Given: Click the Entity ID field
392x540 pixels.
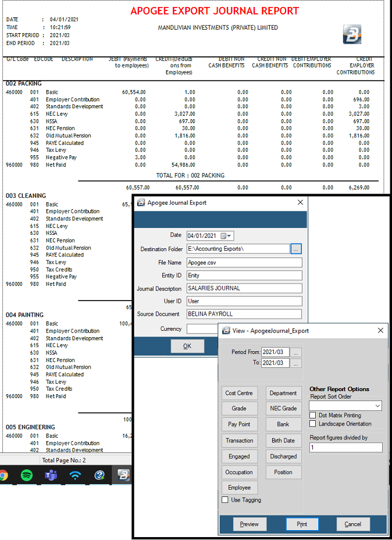Looking at the screenshot, I should tap(244, 275).
